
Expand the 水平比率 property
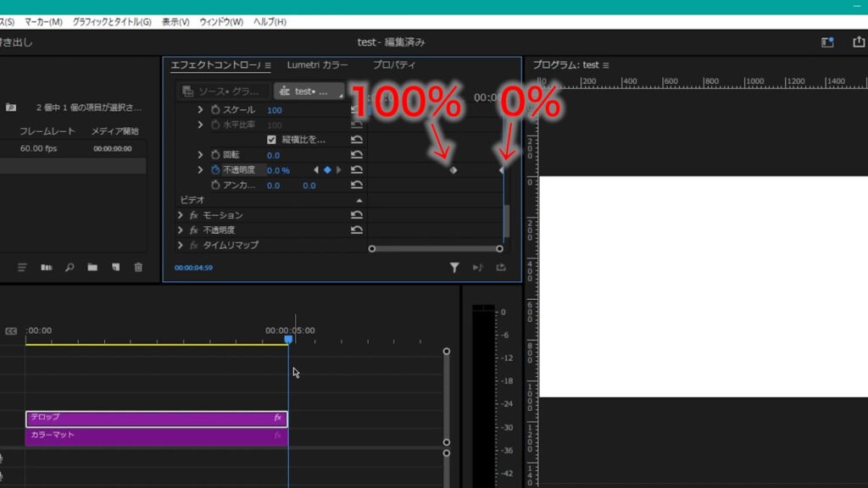(x=200, y=125)
